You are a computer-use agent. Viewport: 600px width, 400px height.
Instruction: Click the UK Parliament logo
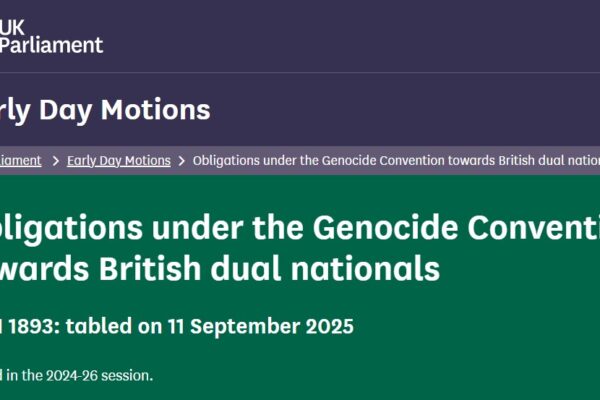(50, 34)
